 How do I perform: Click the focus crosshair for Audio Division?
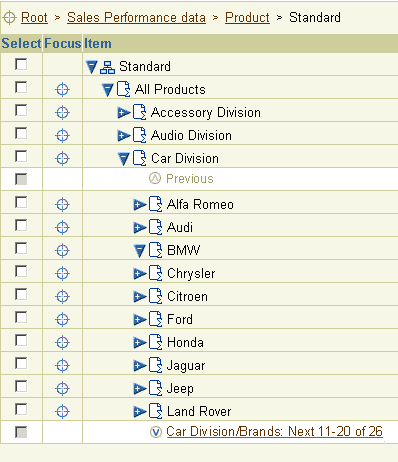coord(62,135)
